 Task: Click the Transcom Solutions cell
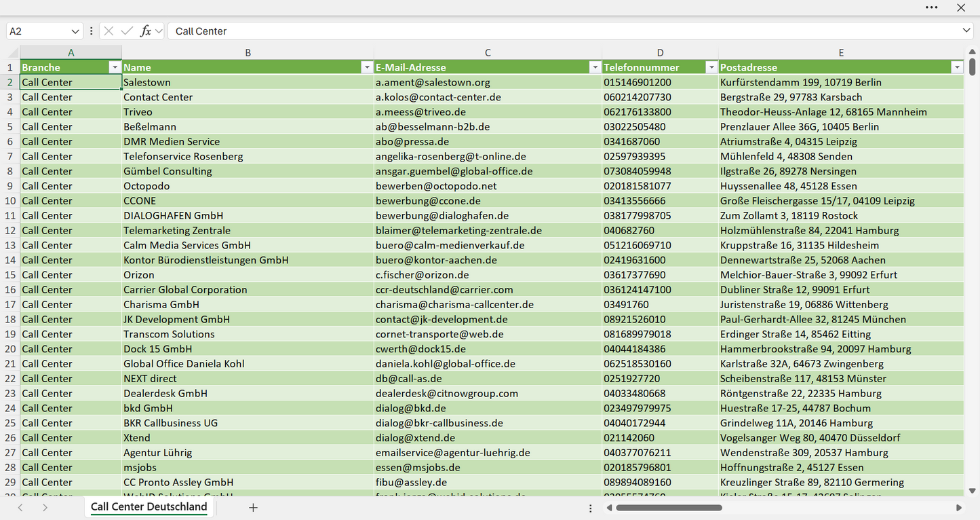[248, 335]
